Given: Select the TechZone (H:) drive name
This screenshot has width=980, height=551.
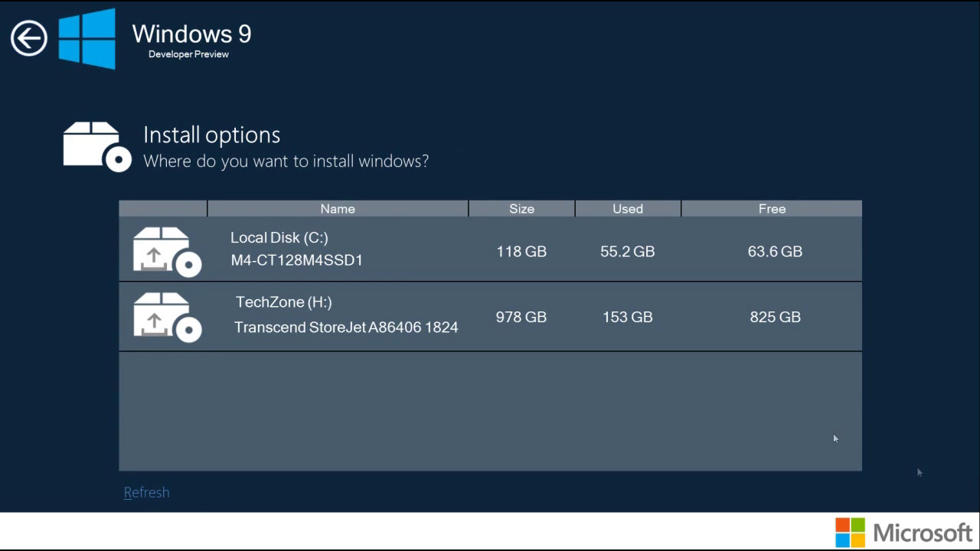Looking at the screenshot, I should pos(284,302).
